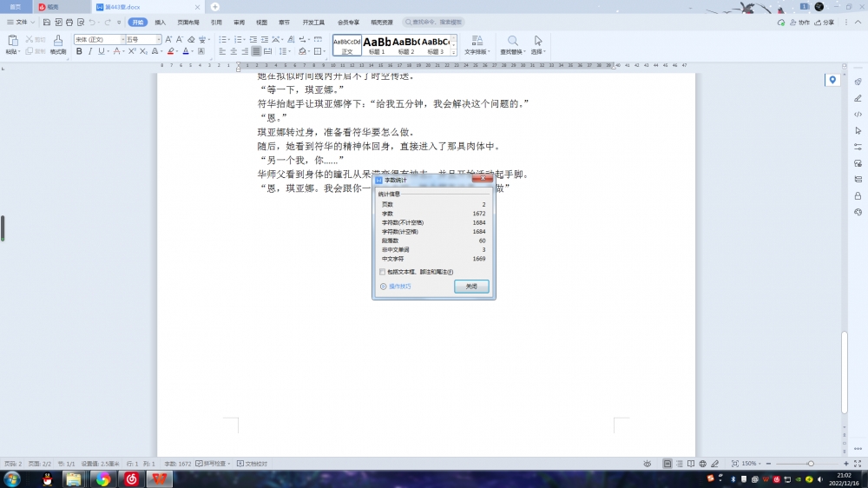Click Document Proofreading (文档校对) in status bar

[253, 464]
